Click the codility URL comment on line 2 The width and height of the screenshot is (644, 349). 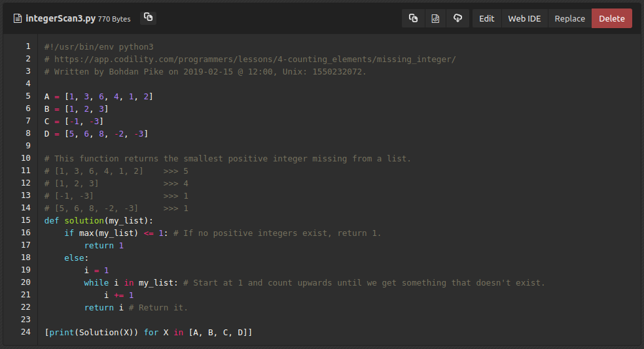pyautogui.click(x=250, y=59)
